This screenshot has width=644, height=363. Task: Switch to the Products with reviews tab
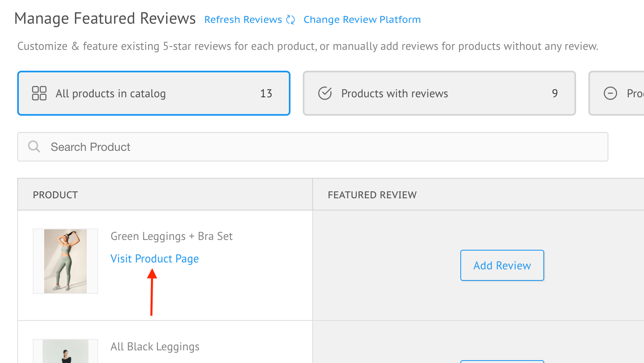pos(439,93)
